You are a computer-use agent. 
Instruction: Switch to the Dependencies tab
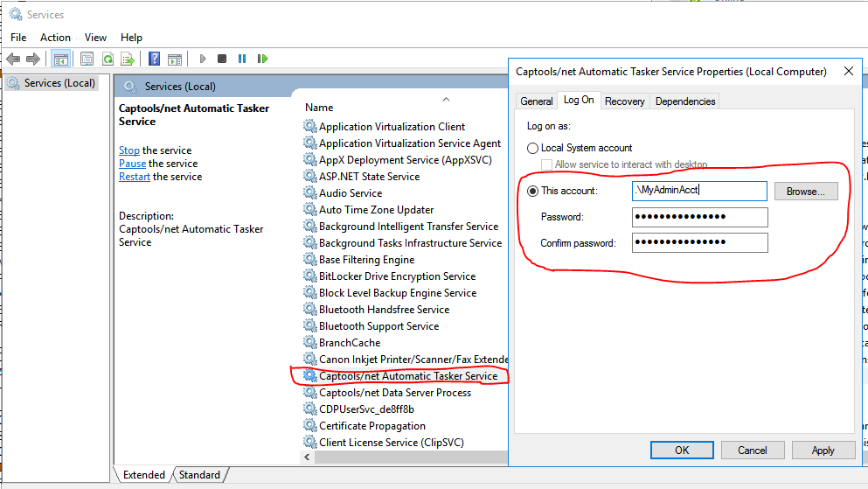(x=685, y=101)
